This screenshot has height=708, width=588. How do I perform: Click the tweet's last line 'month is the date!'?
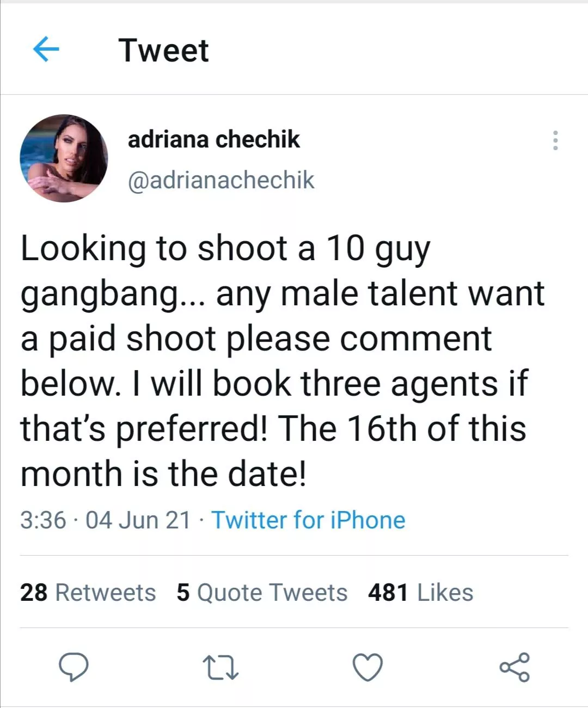click(x=163, y=473)
